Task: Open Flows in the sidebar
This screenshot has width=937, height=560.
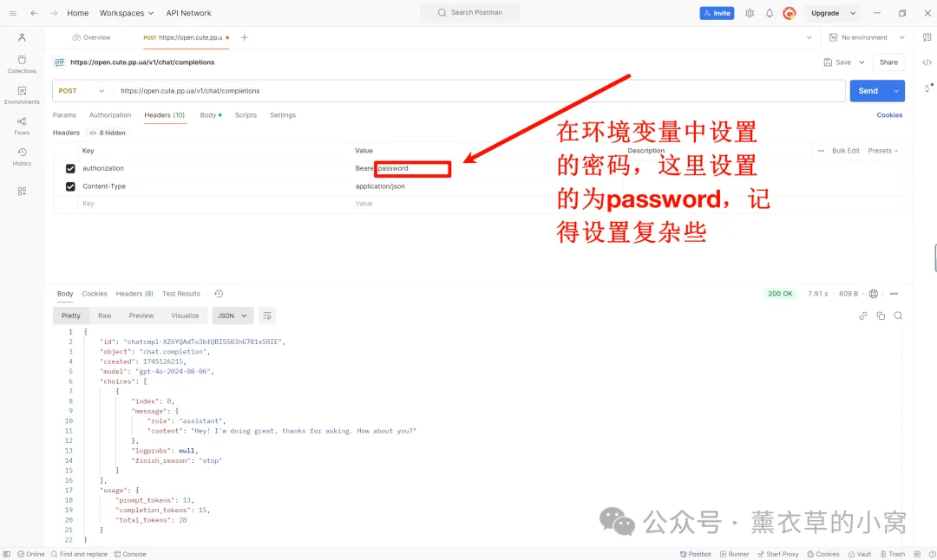Action: coord(22,126)
